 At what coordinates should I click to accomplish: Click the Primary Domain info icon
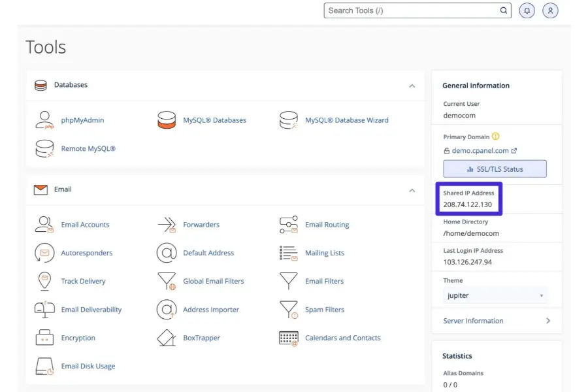coord(495,136)
